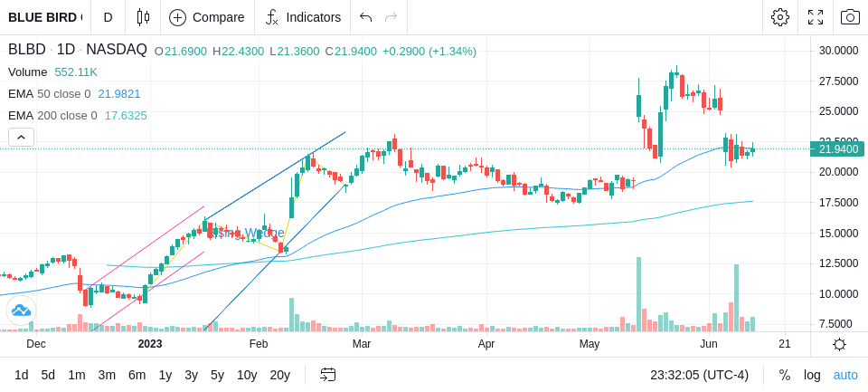Open price scale settings gear at bottom right
Image resolution: width=868 pixels, height=392 pixels.
(x=839, y=344)
